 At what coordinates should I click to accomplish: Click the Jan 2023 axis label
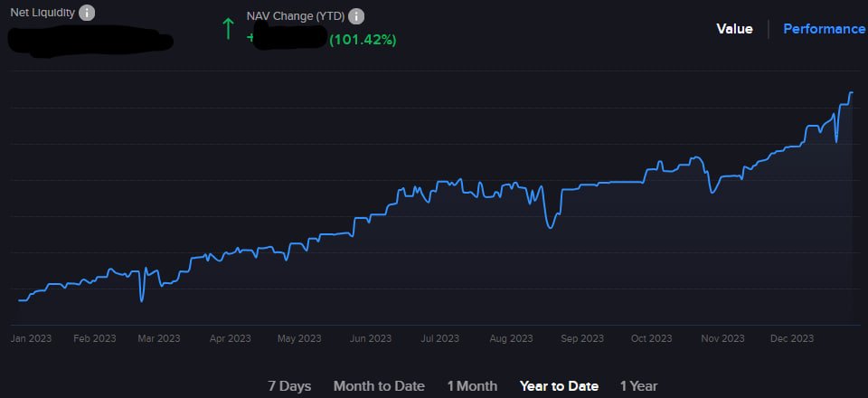pyautogui.click(x=31, y=338)
